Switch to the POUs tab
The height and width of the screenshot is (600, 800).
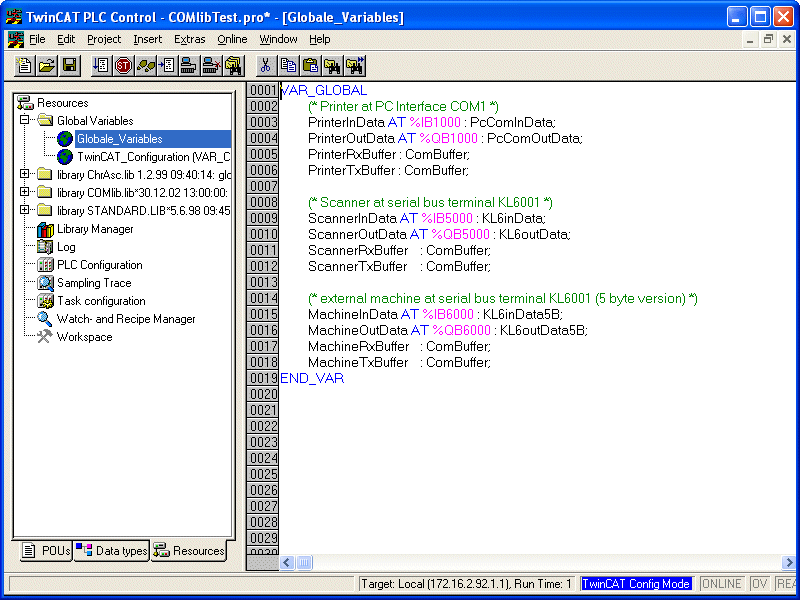click(x=46, y=551)
